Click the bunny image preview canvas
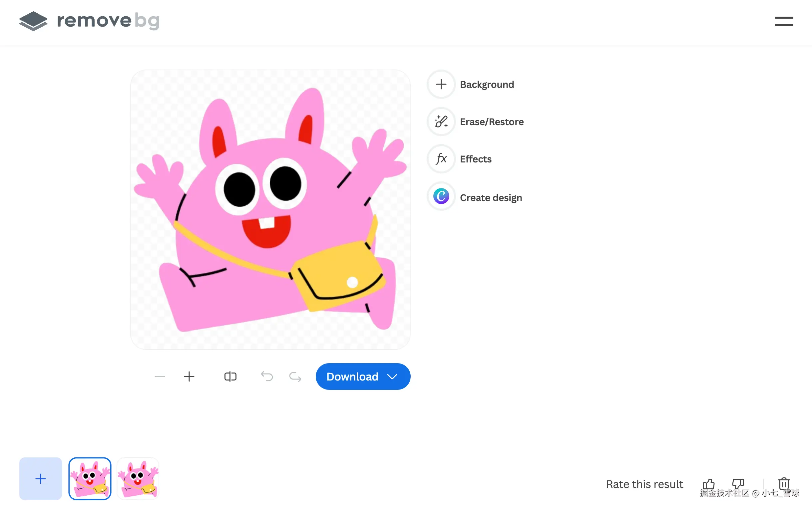The height and width of the screenshot is (510, 812). 270,210
